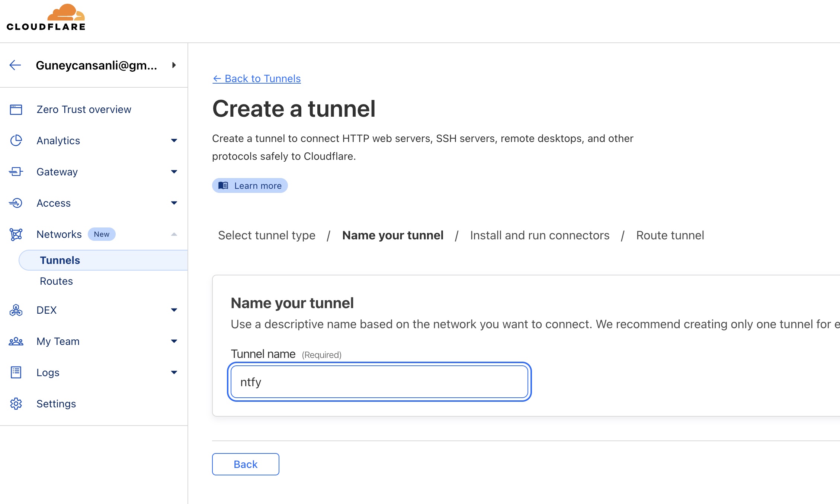
Task: Expand the My Team section arrow
Action: click(x=174, y=341)
